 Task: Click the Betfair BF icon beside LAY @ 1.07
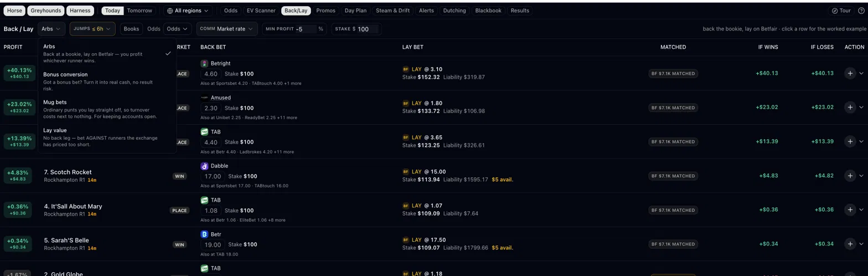click(406, 206)
